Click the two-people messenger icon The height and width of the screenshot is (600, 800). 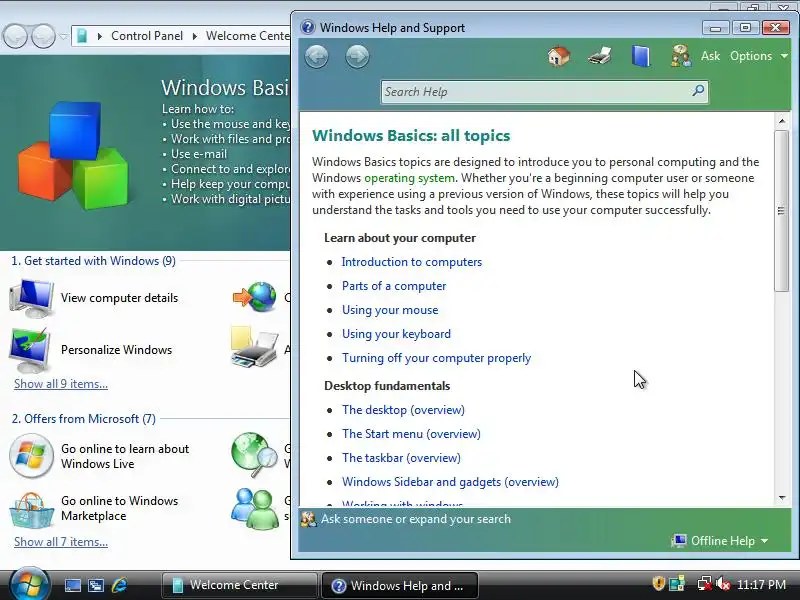pos(254,509)
